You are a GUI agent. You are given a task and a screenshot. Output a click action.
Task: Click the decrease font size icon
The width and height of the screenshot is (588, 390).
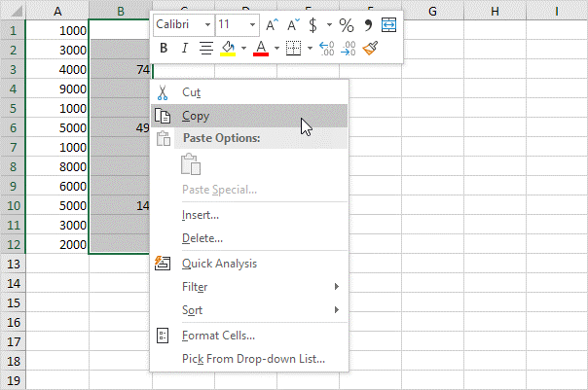click(292, 24)
